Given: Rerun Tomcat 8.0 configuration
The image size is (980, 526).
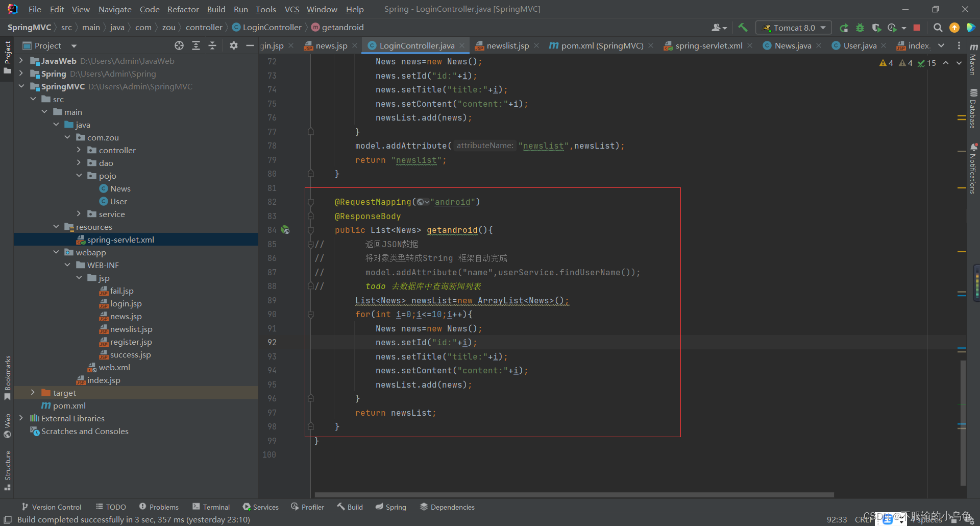Looking at the screenshot, I should coord(844,28).
